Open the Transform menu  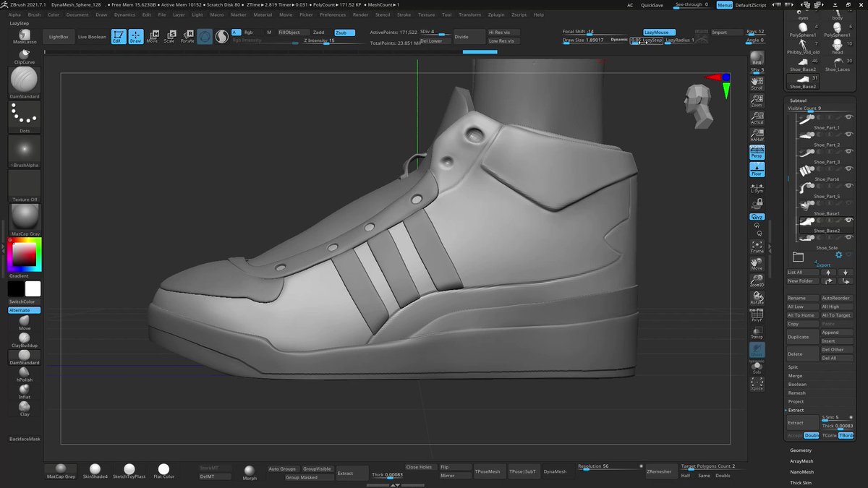[469, 14]
